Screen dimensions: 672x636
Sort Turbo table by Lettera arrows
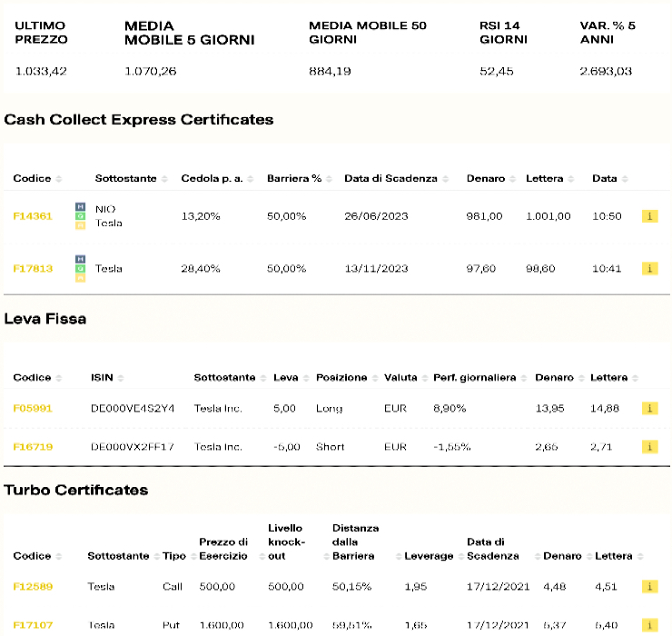[640, 556]
